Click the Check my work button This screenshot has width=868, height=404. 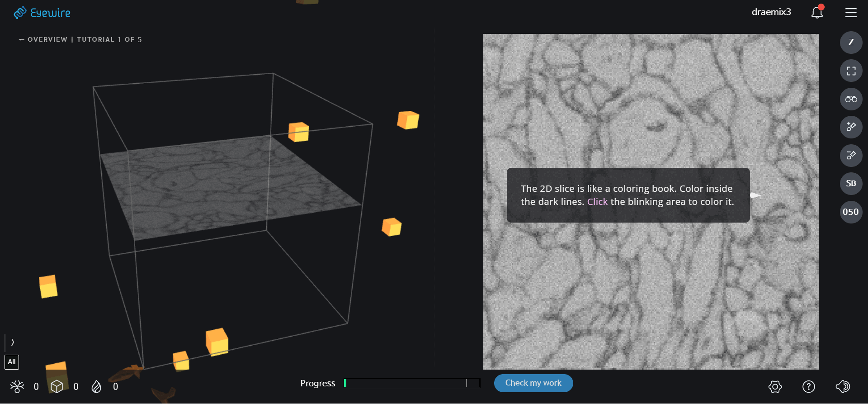tap(533, 383)
